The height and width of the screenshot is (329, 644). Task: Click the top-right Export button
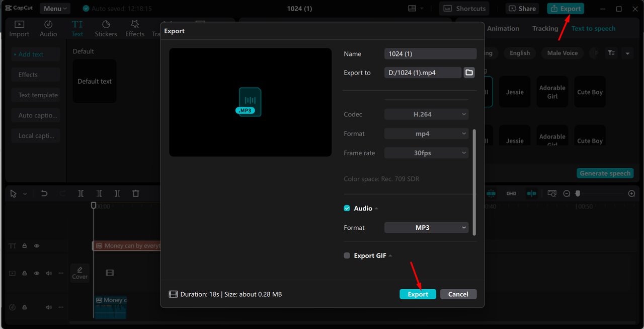coord(566,9)
